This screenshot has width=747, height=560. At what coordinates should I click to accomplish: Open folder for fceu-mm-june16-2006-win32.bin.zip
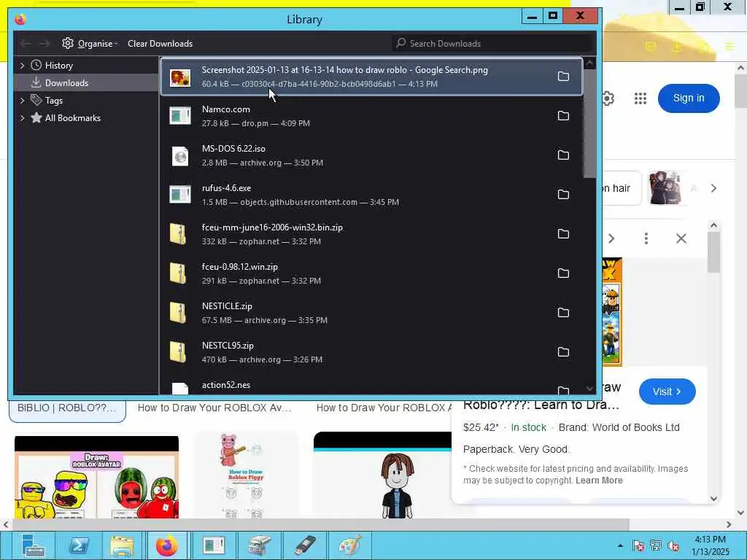coord(563,234)
